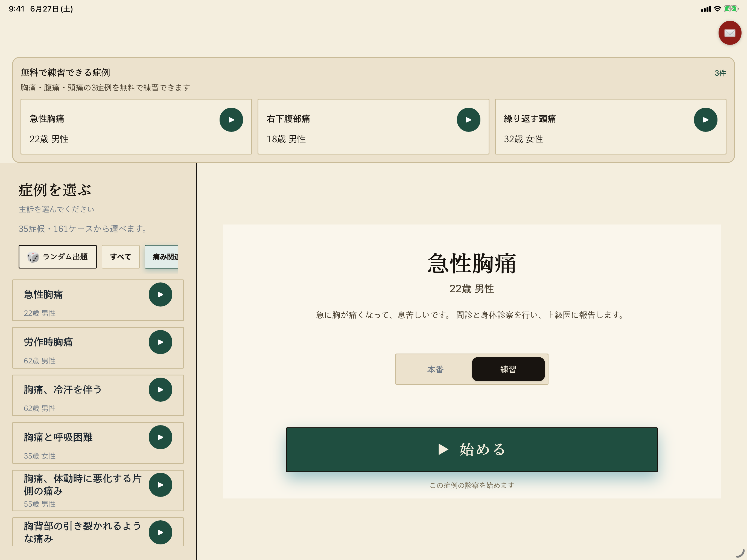Click the 急性胸痛 main title in detail panel
Screen dimensions: 747x560
tap(471, 263)
